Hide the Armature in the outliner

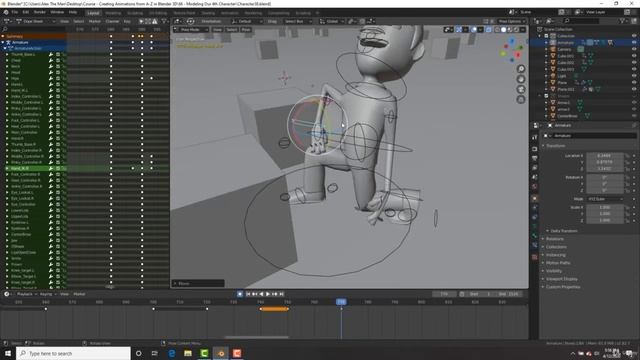(634, 42)
